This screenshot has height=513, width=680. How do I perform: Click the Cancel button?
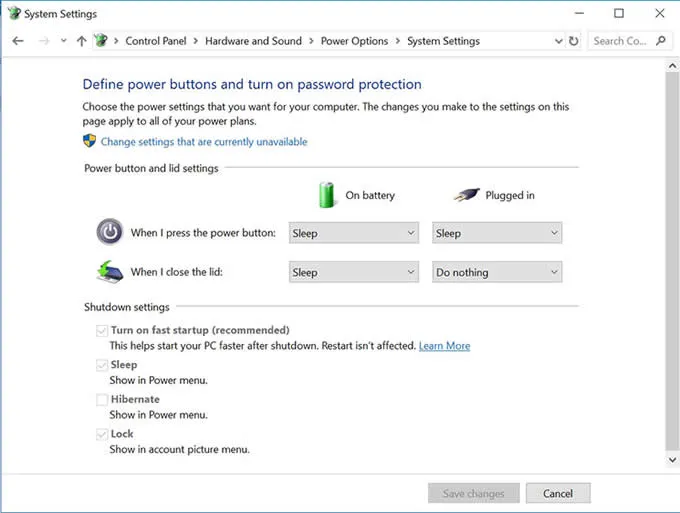(x=557, y=493)
